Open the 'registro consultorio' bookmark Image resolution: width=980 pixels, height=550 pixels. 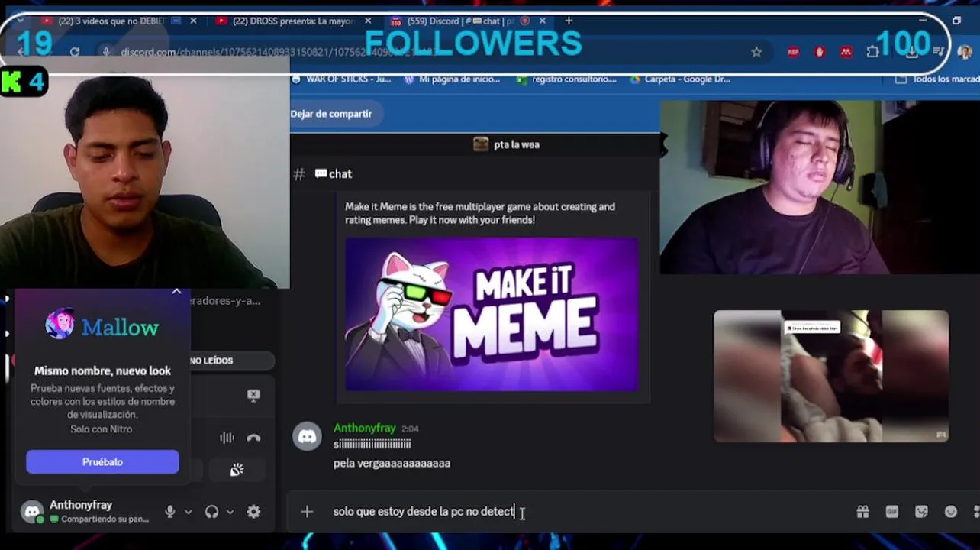tap(566, 79)
